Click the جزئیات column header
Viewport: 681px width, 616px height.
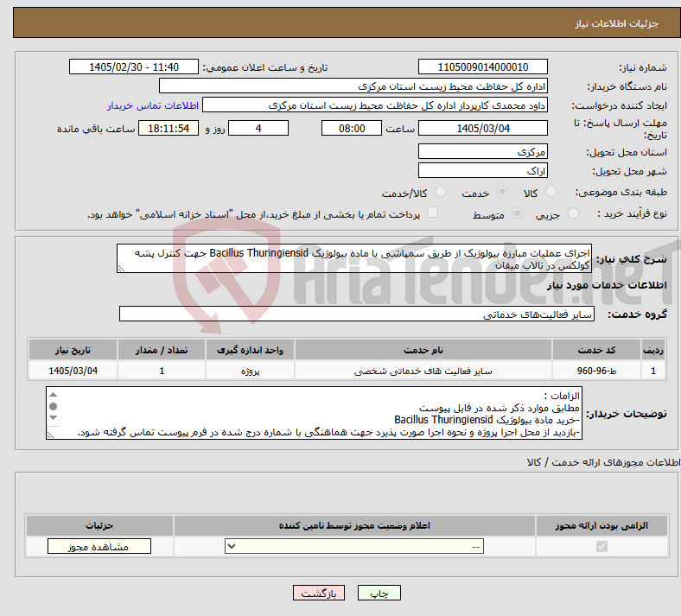[x=99, y=525]
